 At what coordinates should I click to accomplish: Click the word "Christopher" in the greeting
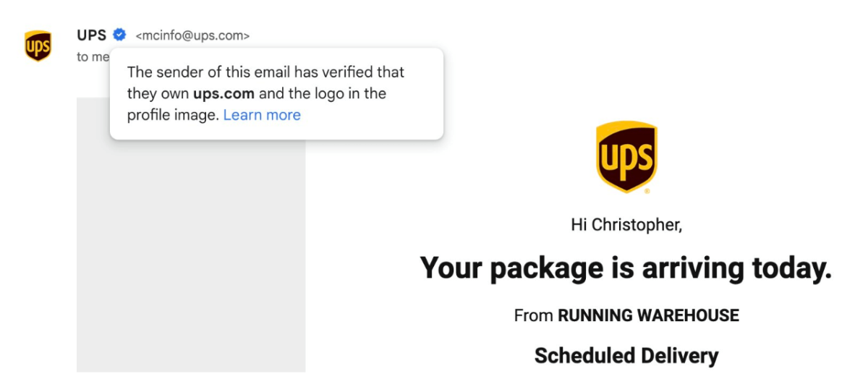636,225
